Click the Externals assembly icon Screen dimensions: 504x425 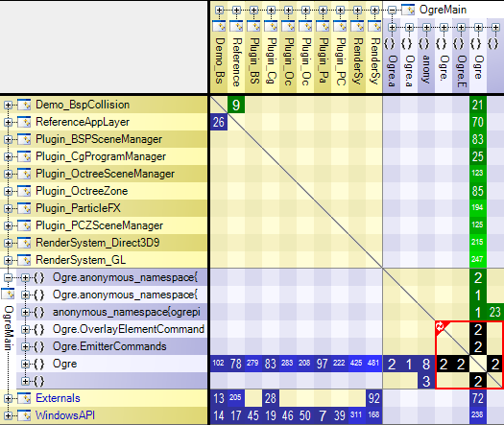(24, 398)
